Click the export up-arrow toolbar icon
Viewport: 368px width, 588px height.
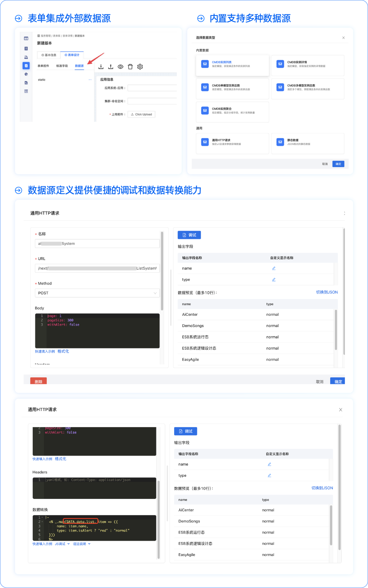[x=111, y=67]
